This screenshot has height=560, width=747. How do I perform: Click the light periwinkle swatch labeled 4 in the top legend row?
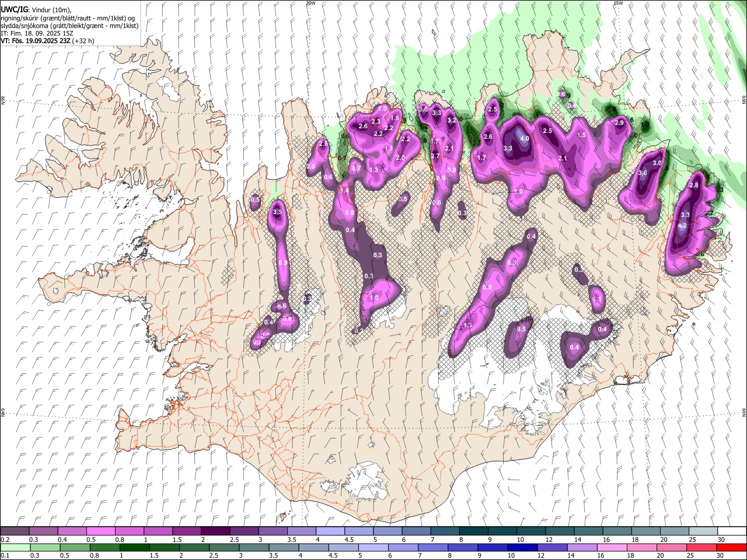330,531
